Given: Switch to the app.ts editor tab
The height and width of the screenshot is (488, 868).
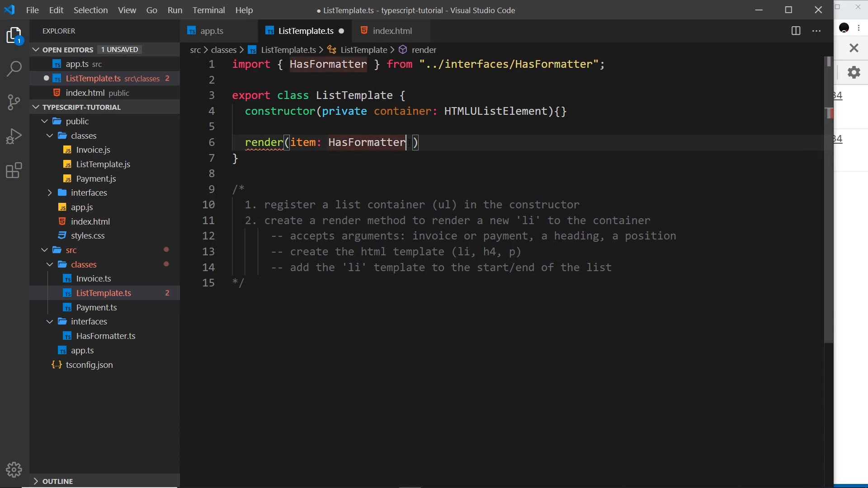Looking at the screenshot, I should coord(219,31).
